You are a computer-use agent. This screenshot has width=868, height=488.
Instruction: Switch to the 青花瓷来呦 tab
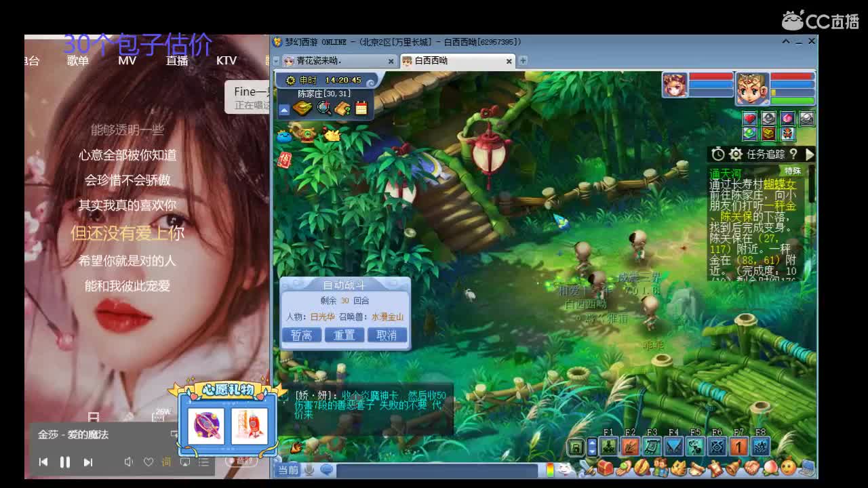tap(339, 61)
